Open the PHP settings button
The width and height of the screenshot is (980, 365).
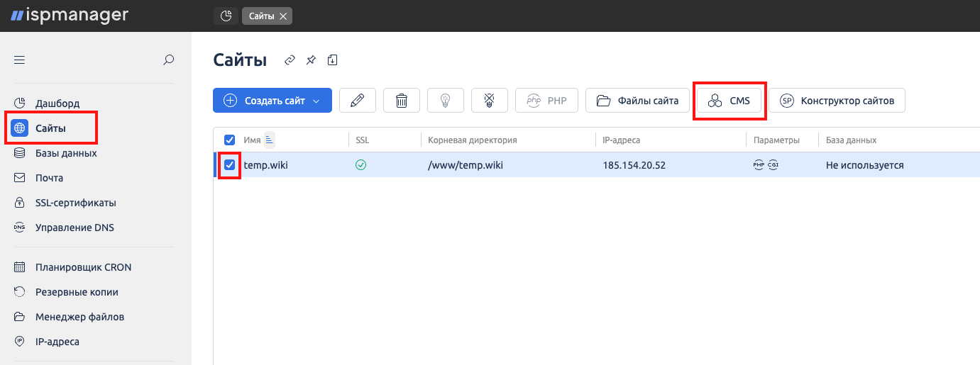click(x=546, y=101)
